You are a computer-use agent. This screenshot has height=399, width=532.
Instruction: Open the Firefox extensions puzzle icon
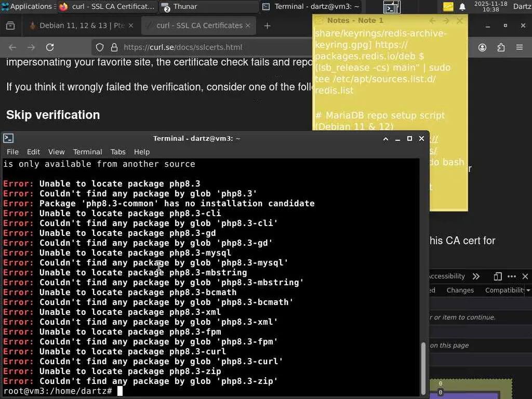[x=501, y=47]
